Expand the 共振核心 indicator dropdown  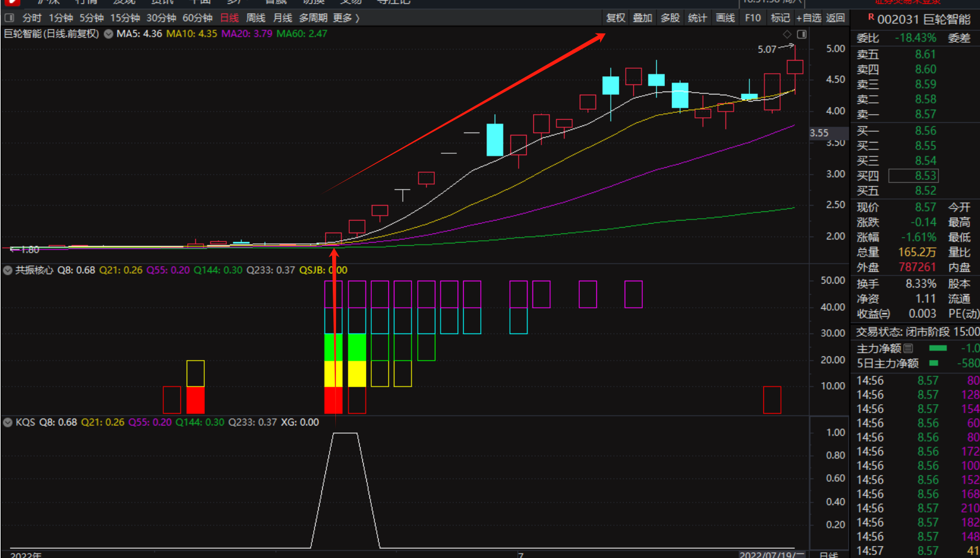(x=8, y=270)
